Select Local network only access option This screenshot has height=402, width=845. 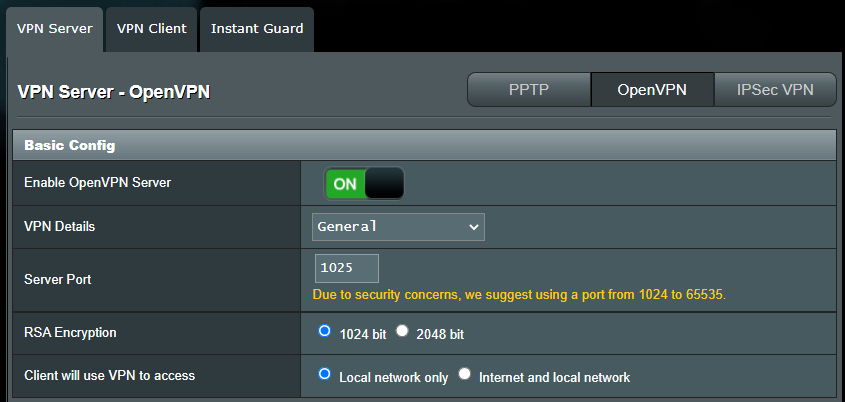pos(324,374)
